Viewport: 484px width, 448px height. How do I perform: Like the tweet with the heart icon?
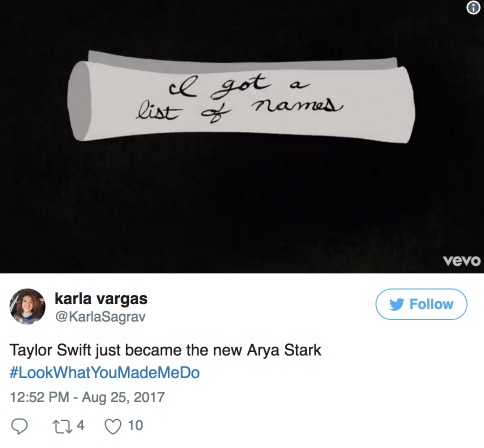tap(113, 426)
